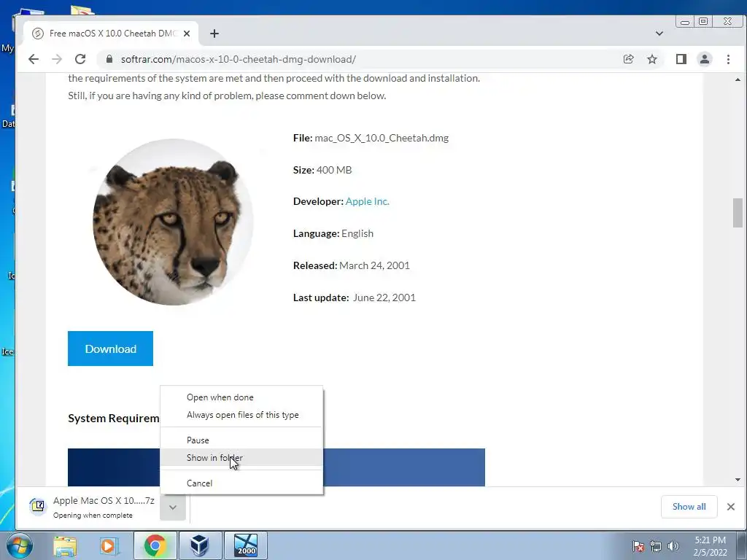Open the browser side panel
This screenshot has width=747, height=560.
point(681,59)
